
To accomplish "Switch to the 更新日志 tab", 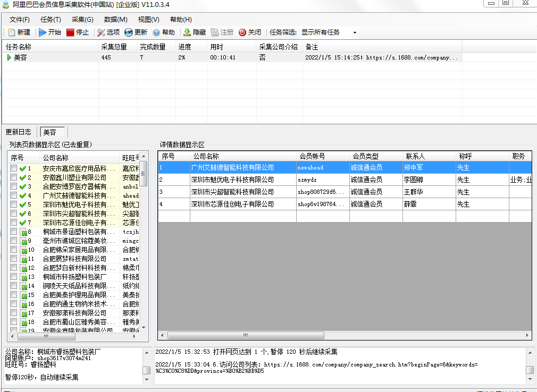I will 18,132.
